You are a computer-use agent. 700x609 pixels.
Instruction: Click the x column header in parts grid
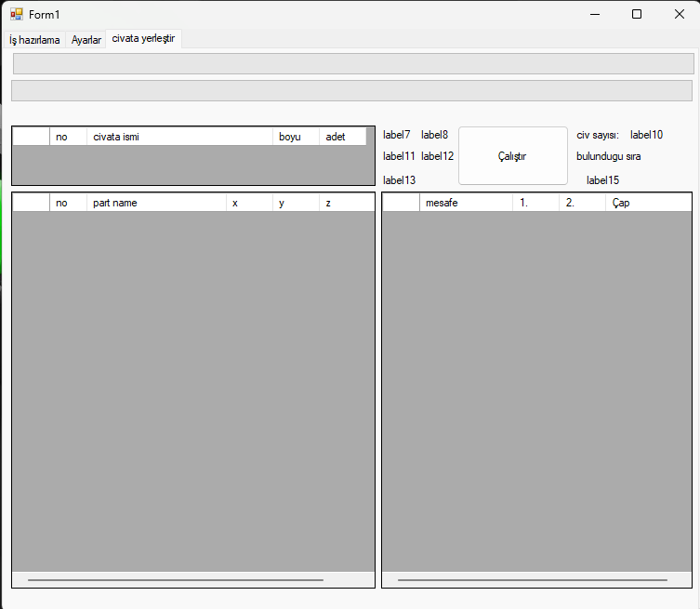[x=249, y=203]
